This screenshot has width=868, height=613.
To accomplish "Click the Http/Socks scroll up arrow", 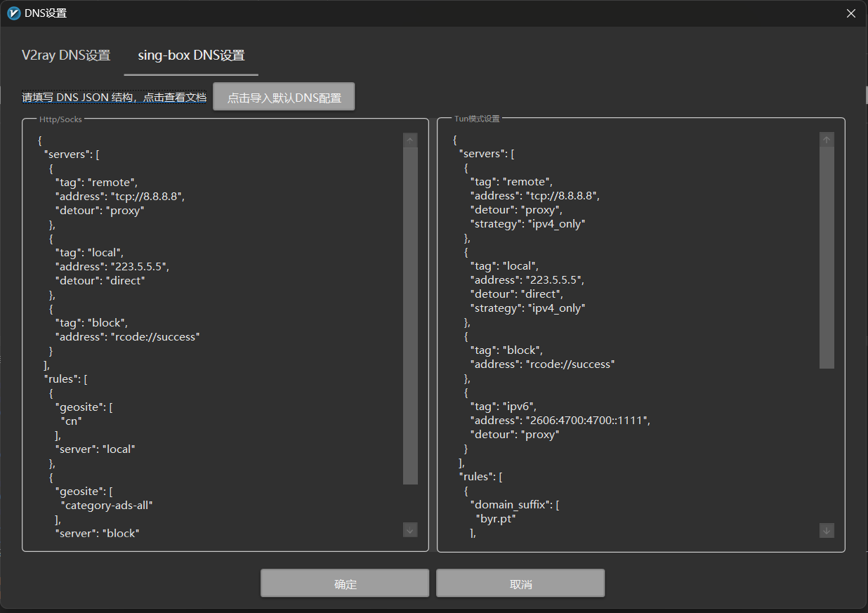I will coord(410,140).
